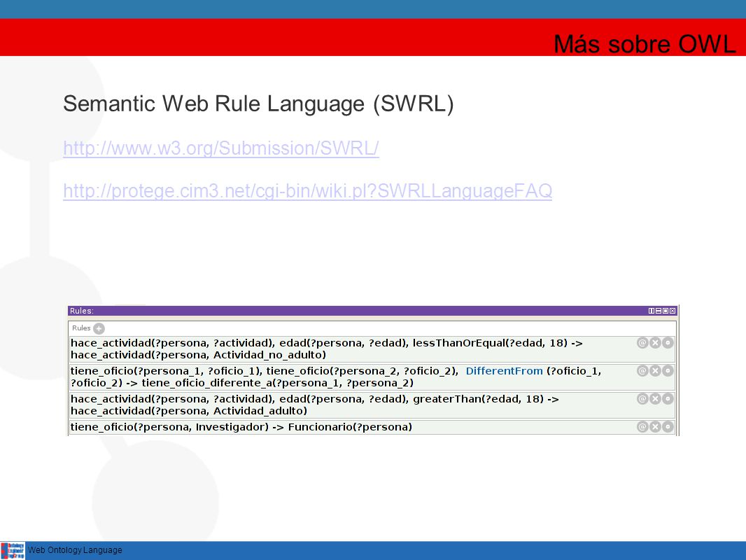Viewport: 746px width, 560px height.
Task: Open the w3.org Submission SWRL link
Action: click(x=221, y=148)
